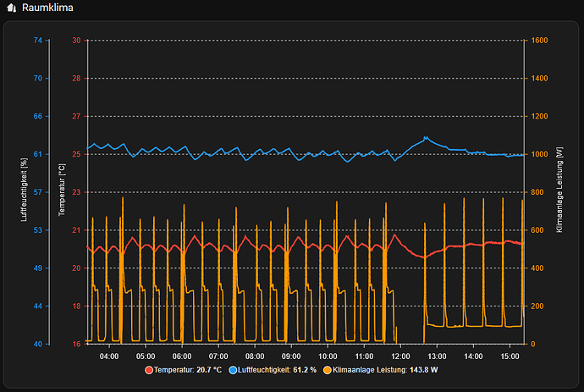The width and height of the screenshot is (584, 392).
Task: Click the 53 humidity axis tick label
Action: (38, 230)
